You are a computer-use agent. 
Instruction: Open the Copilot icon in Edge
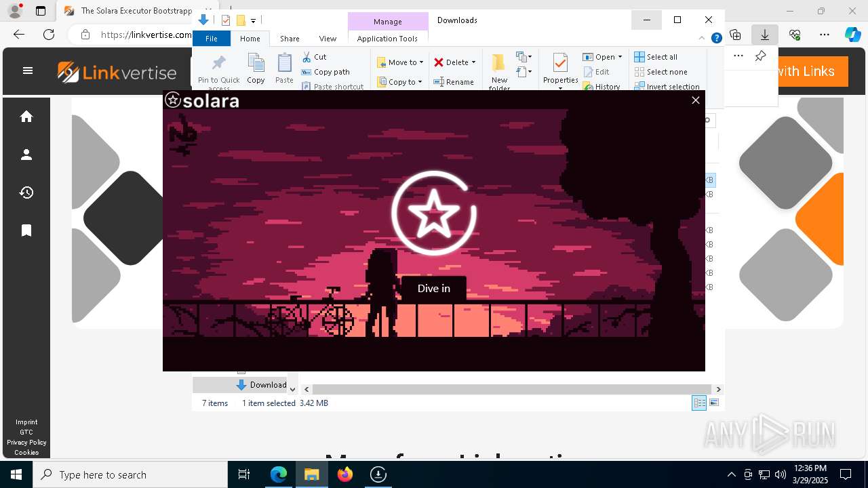[852, 35]
